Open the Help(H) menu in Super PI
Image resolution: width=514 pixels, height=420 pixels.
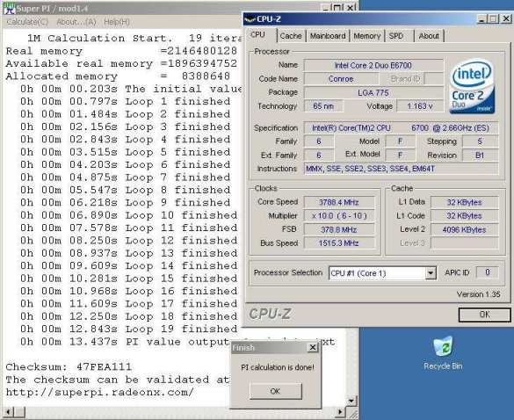click(117, 22)
